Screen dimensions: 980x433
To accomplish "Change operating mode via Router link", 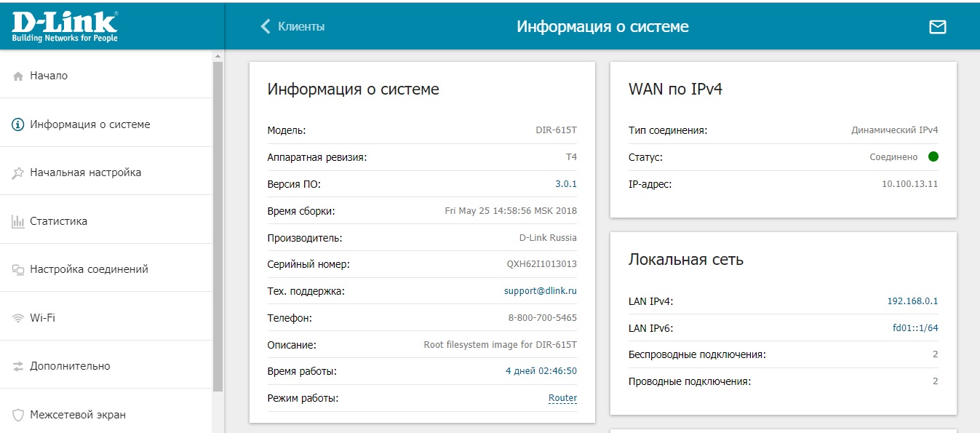I will (562, 398).
